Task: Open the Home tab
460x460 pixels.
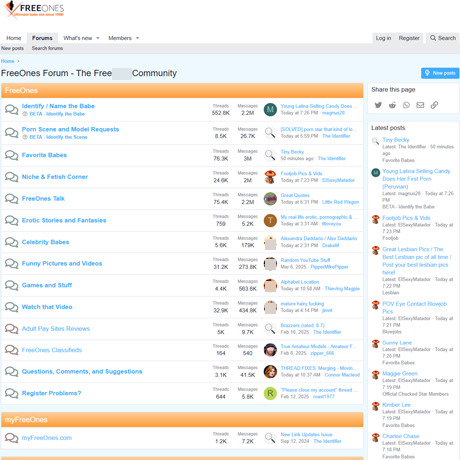Action: 14,38
